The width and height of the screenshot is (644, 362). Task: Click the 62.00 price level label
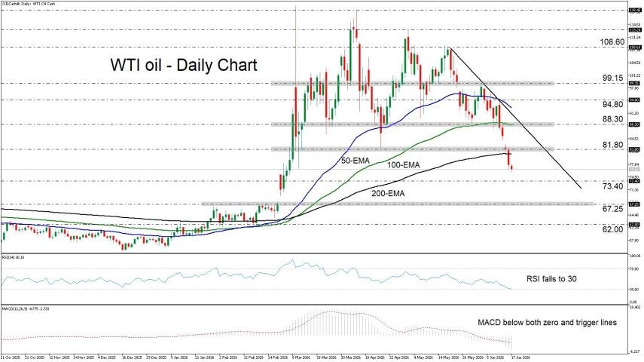point(613,229)
